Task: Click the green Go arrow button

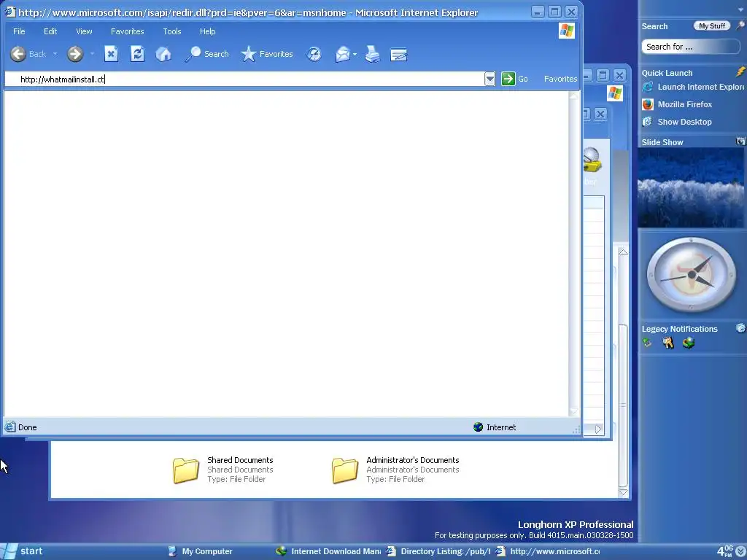Action: (508, 79)
